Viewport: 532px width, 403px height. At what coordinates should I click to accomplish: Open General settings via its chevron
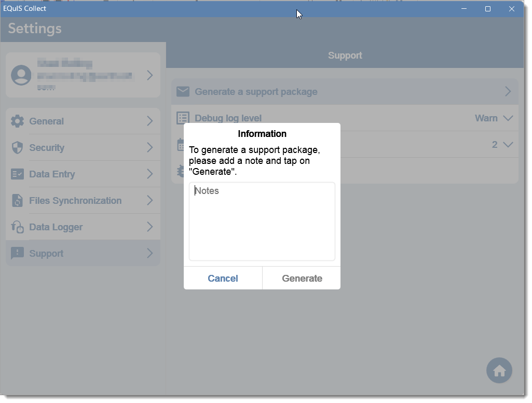(150, 121)
